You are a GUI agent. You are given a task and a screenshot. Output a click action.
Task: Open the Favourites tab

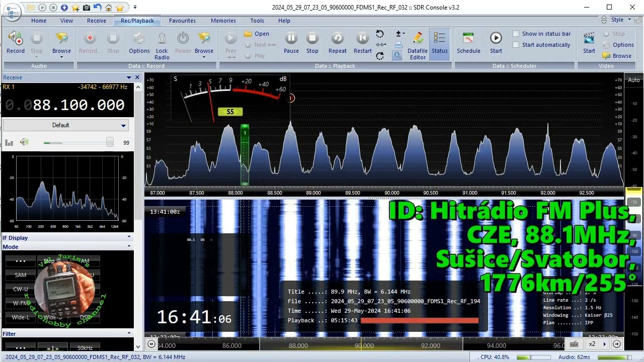click(x=182, y=21)
